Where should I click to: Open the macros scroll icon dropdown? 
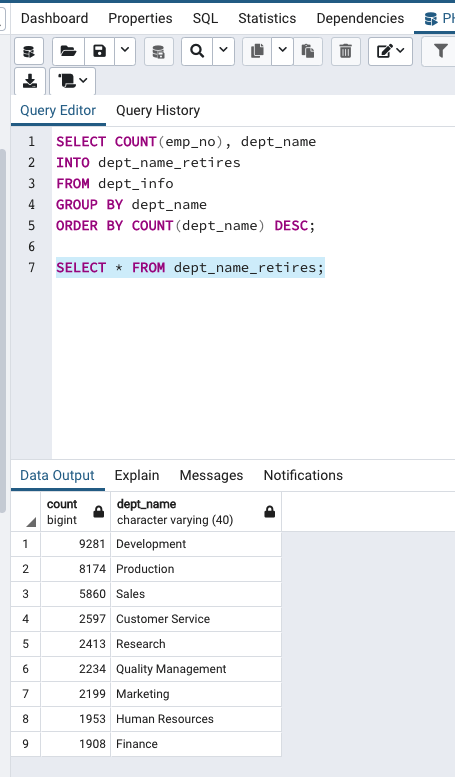point(72,81)
